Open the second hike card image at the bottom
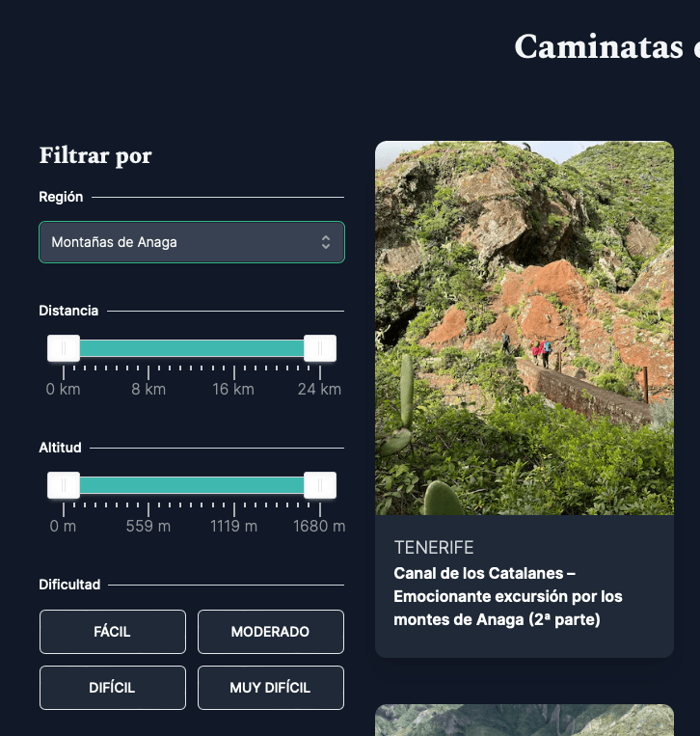The image size is (700, 736). (x=524, y=720)
